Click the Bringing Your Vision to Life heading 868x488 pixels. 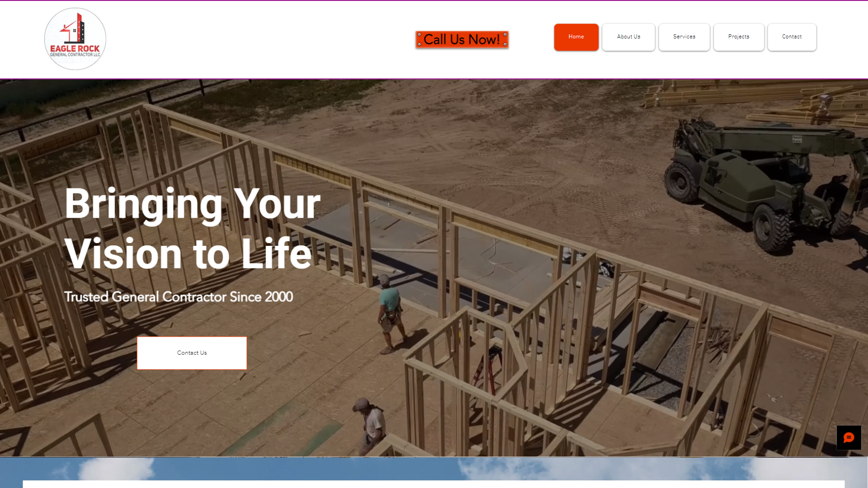pos(193,229)
